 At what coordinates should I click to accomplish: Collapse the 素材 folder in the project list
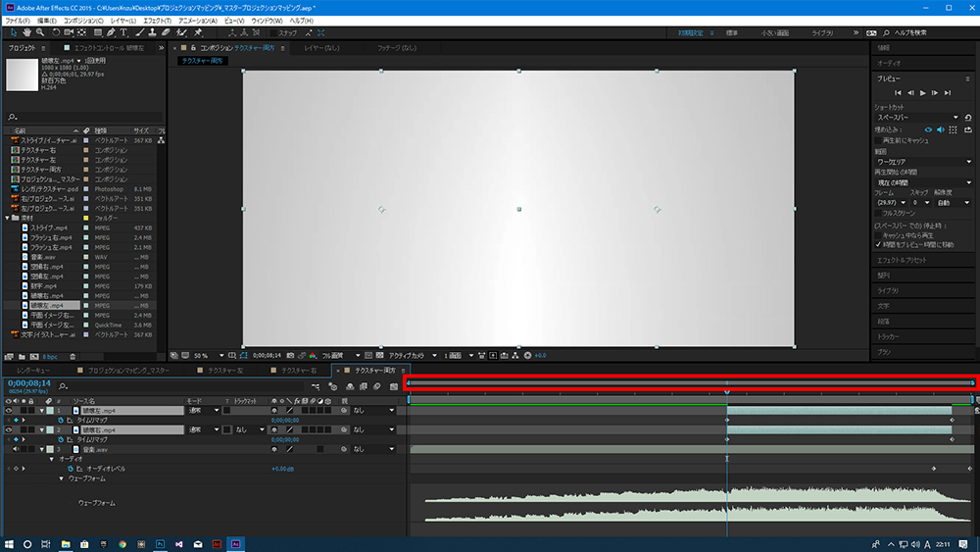click(9, 218)
